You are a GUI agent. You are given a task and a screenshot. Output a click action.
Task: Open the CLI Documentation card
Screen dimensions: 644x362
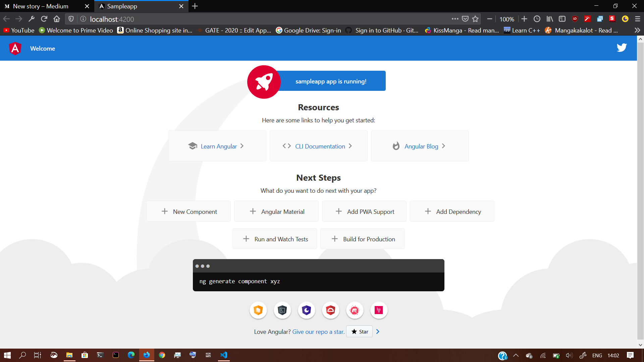tap(319, 146)
